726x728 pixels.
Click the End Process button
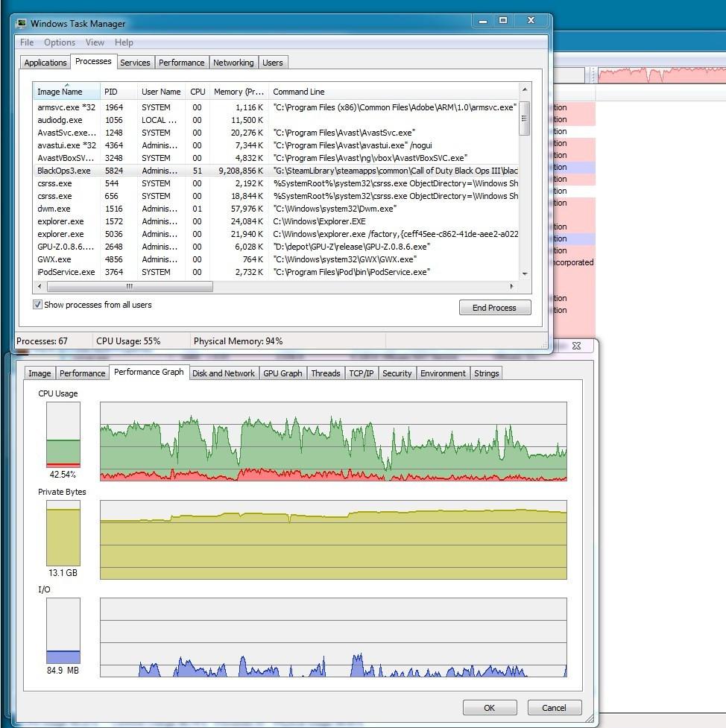coord(494,308)
